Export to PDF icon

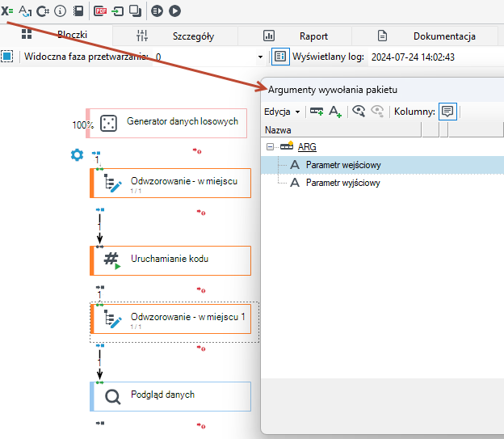pyautogui.click(x=100, y=11)
